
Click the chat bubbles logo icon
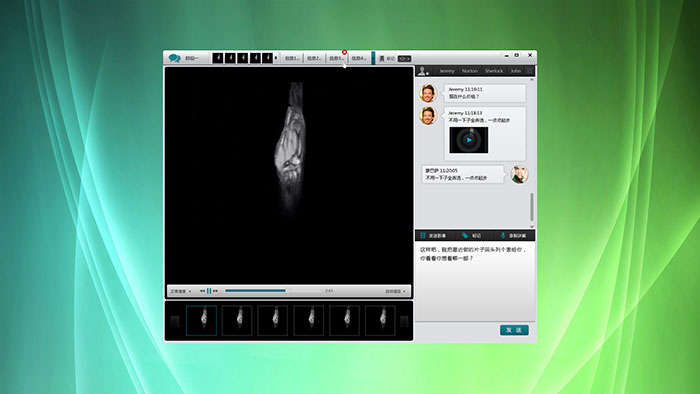(175, 58)
